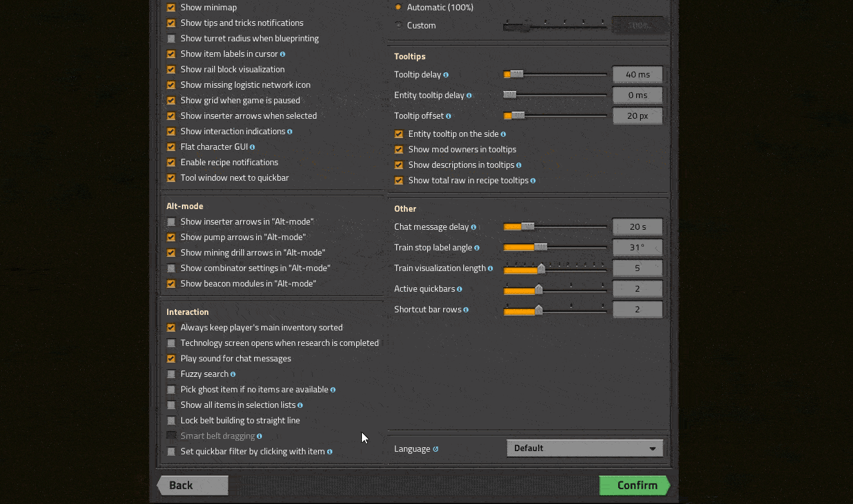This screenshot has height=504, width=853.
Task: Click info icon beside Show item labels in cursor
Action: point(283,54)
